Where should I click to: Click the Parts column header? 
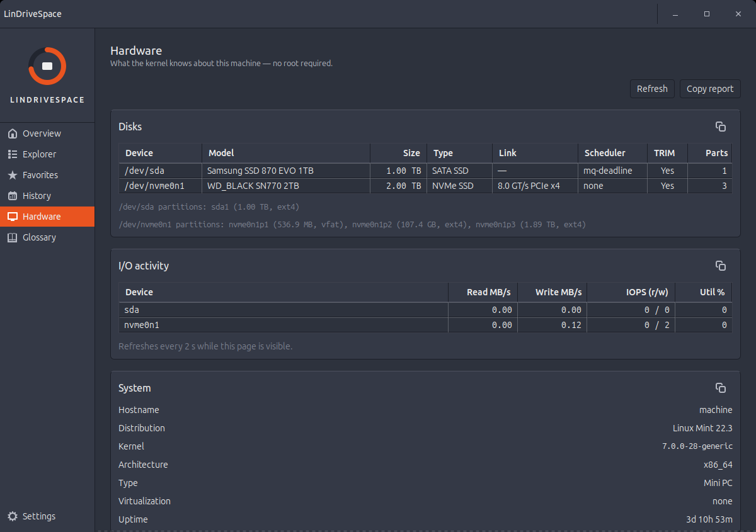pyautogui.click(x=710, y=153)
